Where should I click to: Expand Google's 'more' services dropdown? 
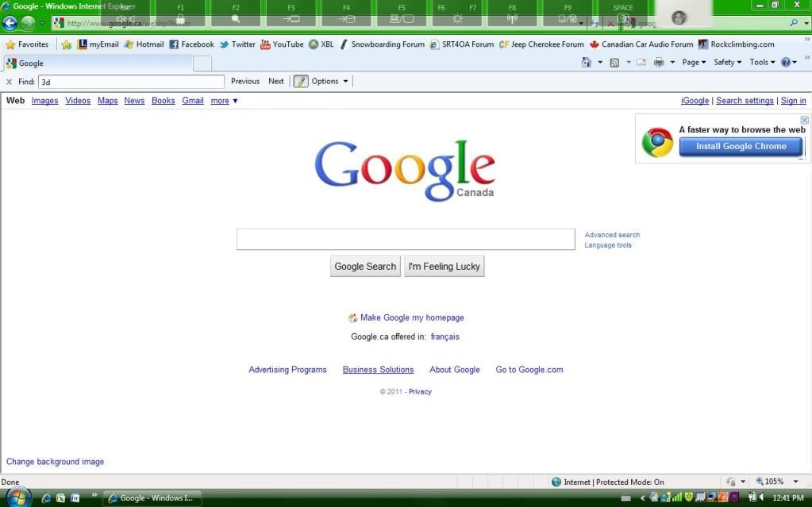[x=224, y=101]
